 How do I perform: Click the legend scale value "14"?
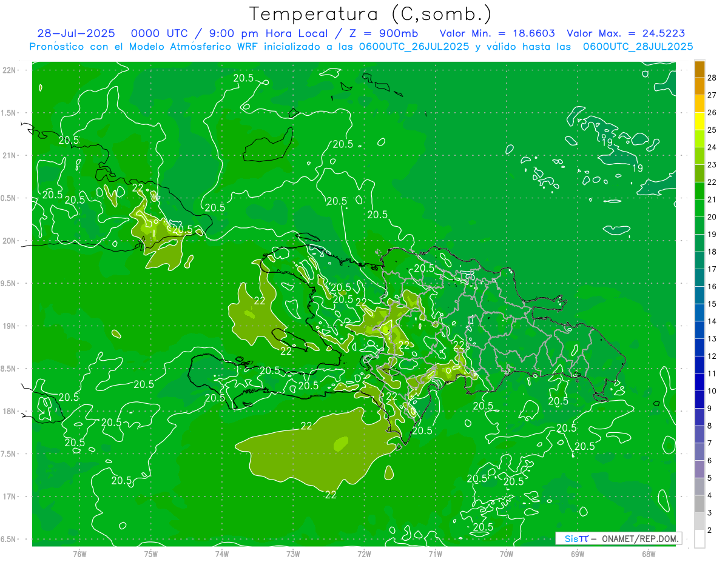[x=712, y=321]
